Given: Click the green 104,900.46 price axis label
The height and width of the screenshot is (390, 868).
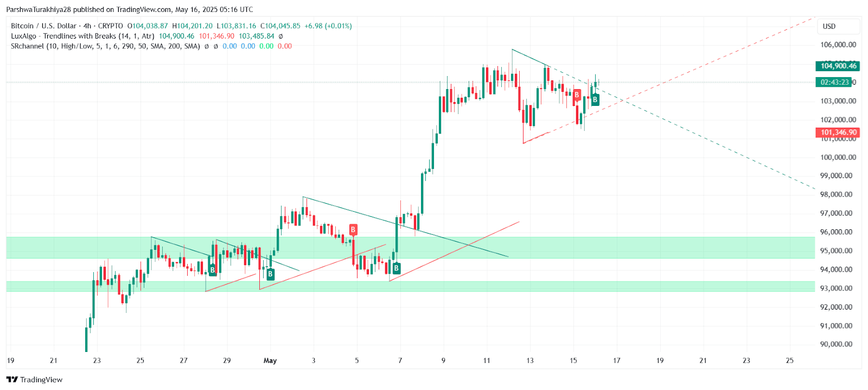Looking at the screenshot, I should coord(838,66).
